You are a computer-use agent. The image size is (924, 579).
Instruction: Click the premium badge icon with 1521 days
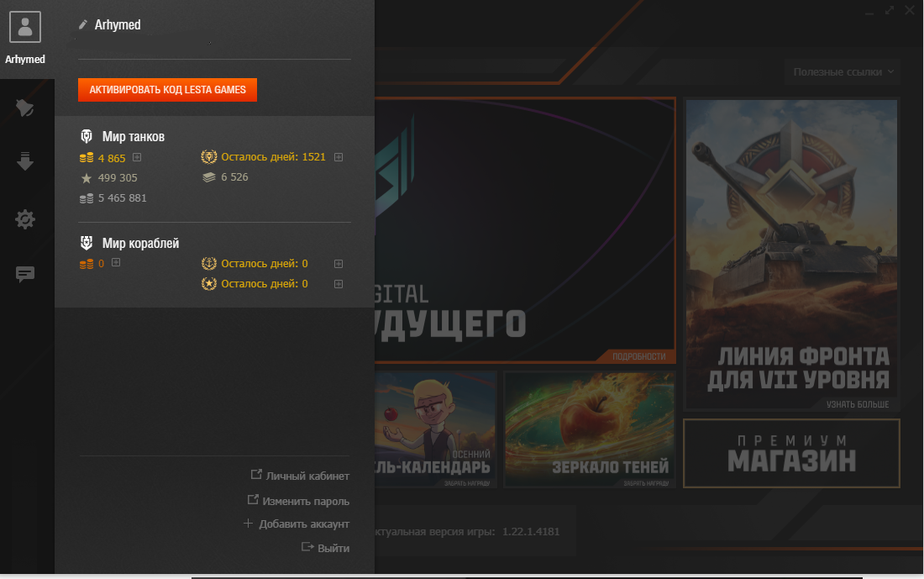point(208,157)
